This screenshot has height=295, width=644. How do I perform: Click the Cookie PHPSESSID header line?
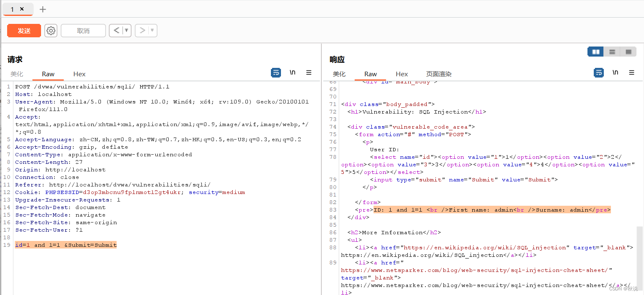(130, 192)
